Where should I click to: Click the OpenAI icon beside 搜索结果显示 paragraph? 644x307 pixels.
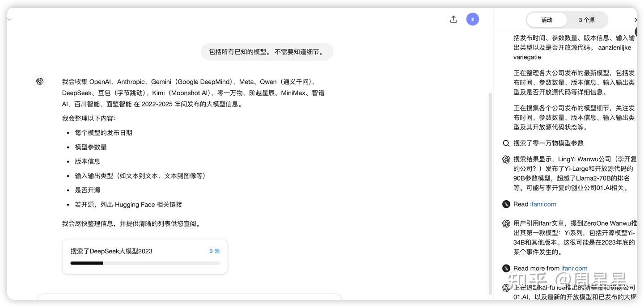pos(506,160)
